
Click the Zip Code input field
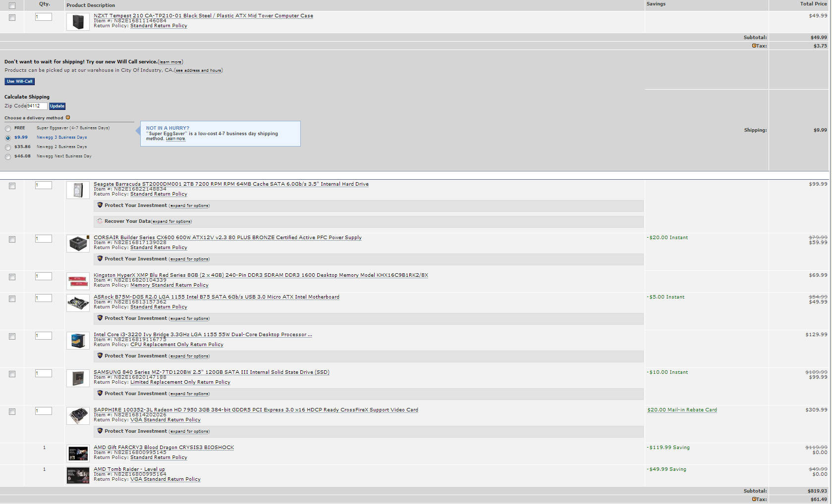[37, 106]
